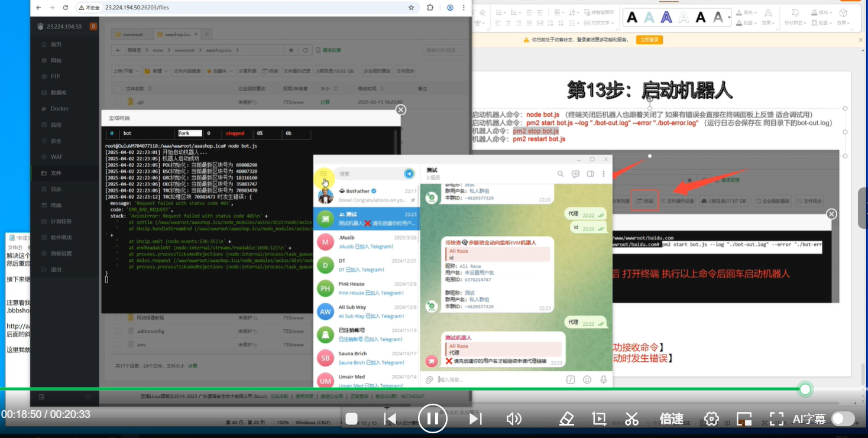The width and height of the screenshot is (868, 438).
Task: Skip to the next video
Action: pyautogui.click(x=475, y=419)
